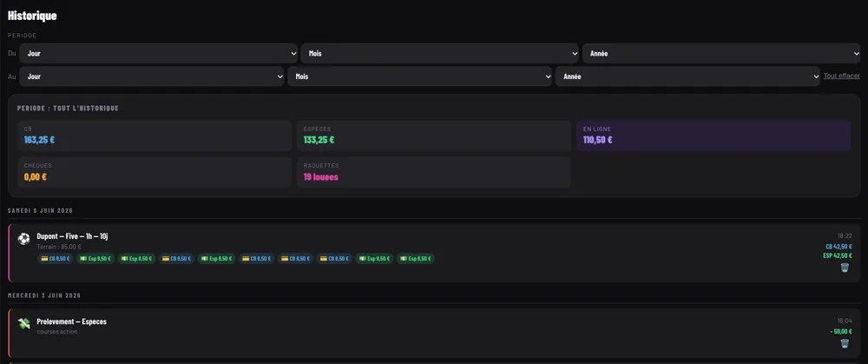Viewport: 868px width, 364px height.
Task: Click the '- 50,00 €' withdrawal amount
Action: click(841, 331)
